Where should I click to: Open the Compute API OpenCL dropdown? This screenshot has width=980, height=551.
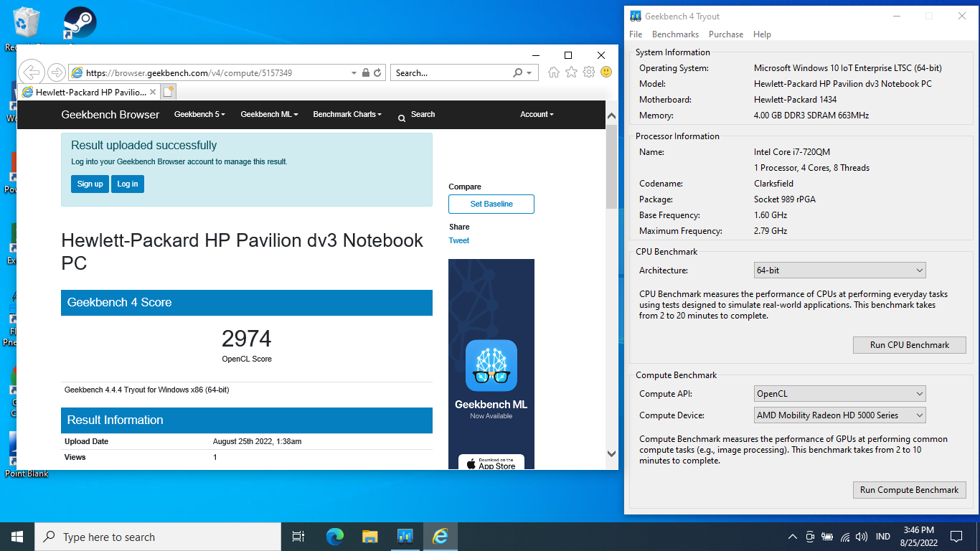[840, 394]
